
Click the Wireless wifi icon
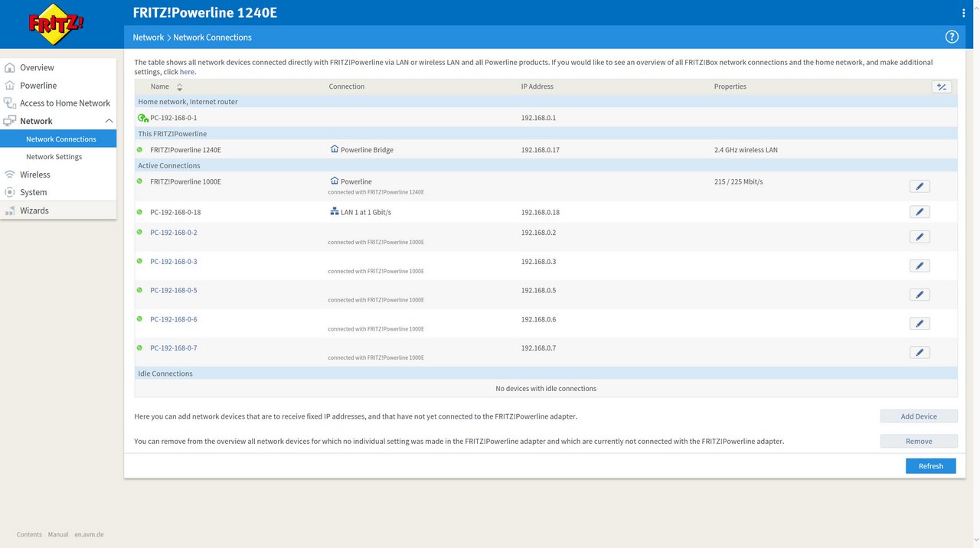pyautogui.click(x=10, y=175)
